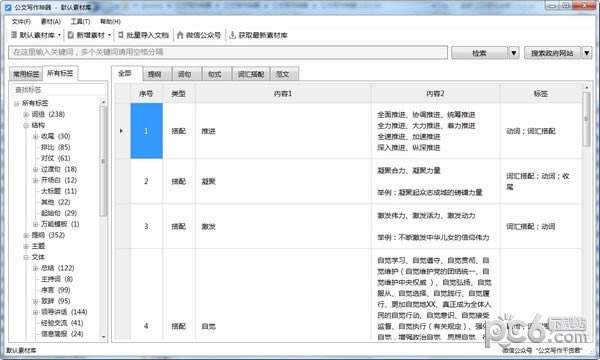Click the 默认素材库 library icon in toolbar
The image size is (600, 360).
[14, 35]
